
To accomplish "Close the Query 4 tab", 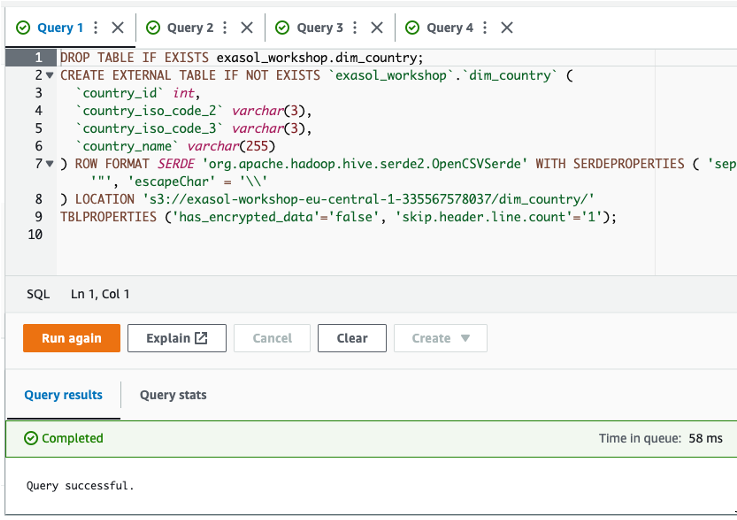I will [507, 28].
